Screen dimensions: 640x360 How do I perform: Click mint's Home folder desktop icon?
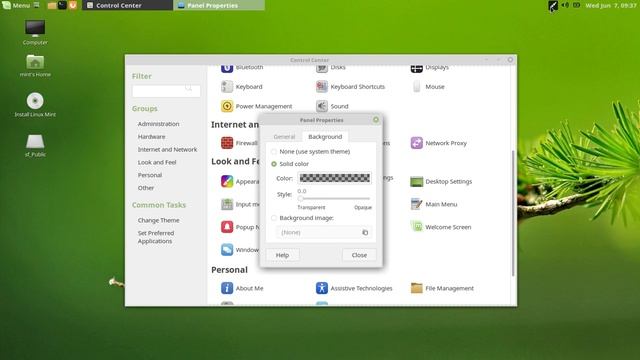[x=35, y=62]
